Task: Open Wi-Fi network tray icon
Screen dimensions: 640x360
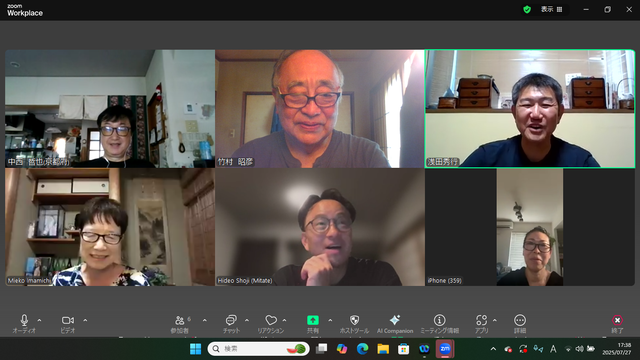Action: [568, 349]
